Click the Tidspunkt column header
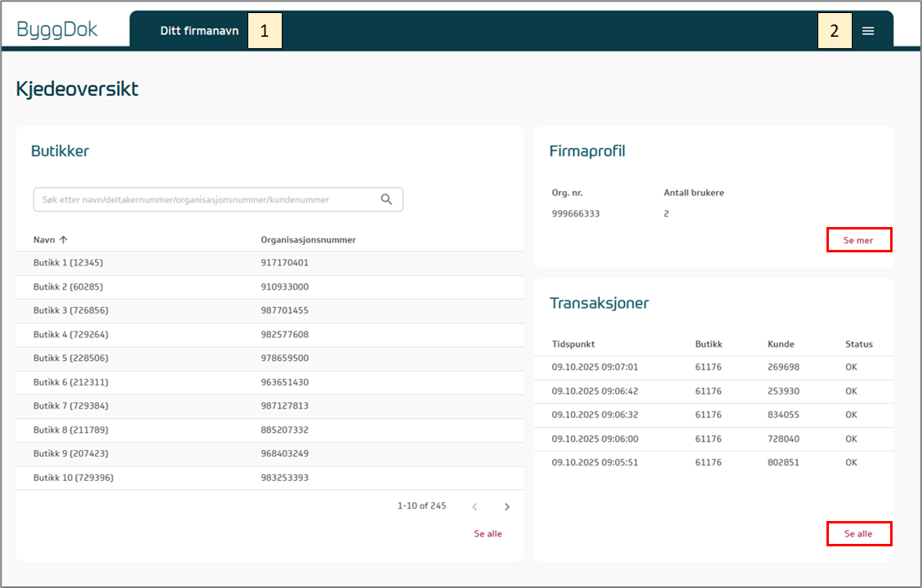922x588 pixels. click(573, 345)
